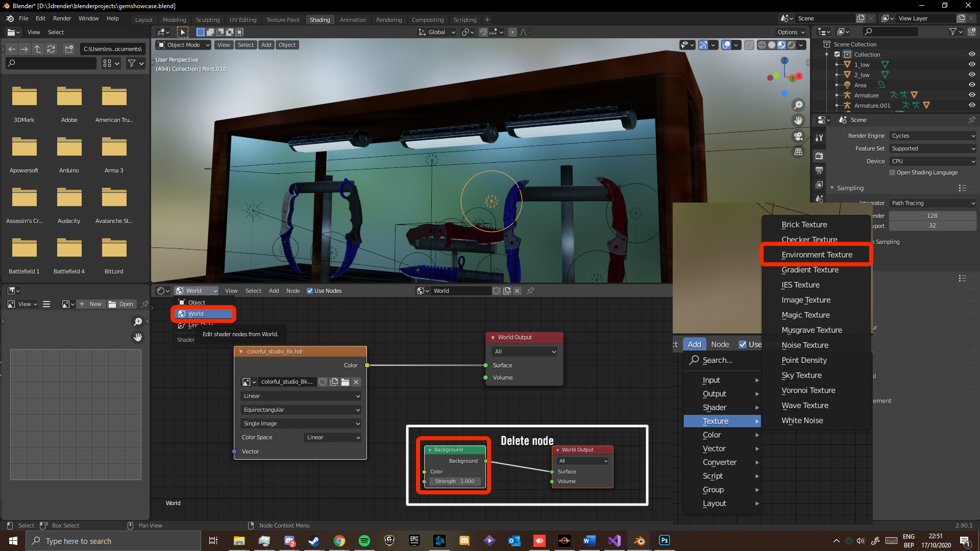
Task: Open the Render properties tab icon
Action: [819, 156]
